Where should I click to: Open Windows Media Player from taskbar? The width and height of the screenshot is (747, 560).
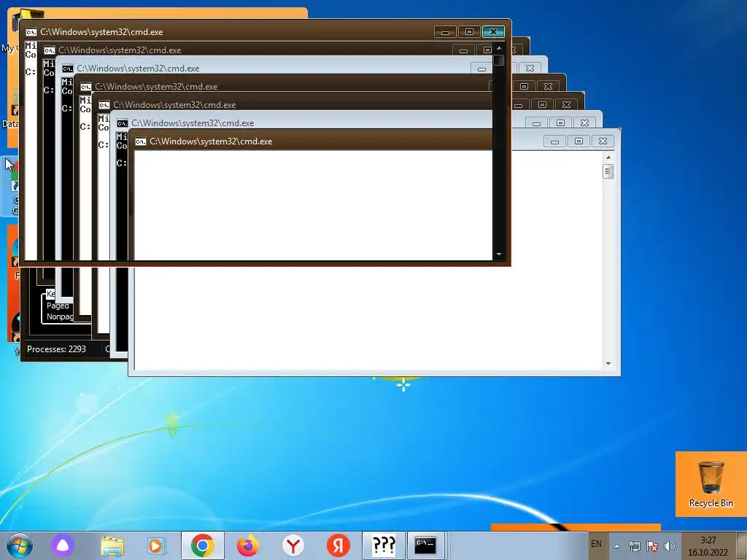coord(156,545)
